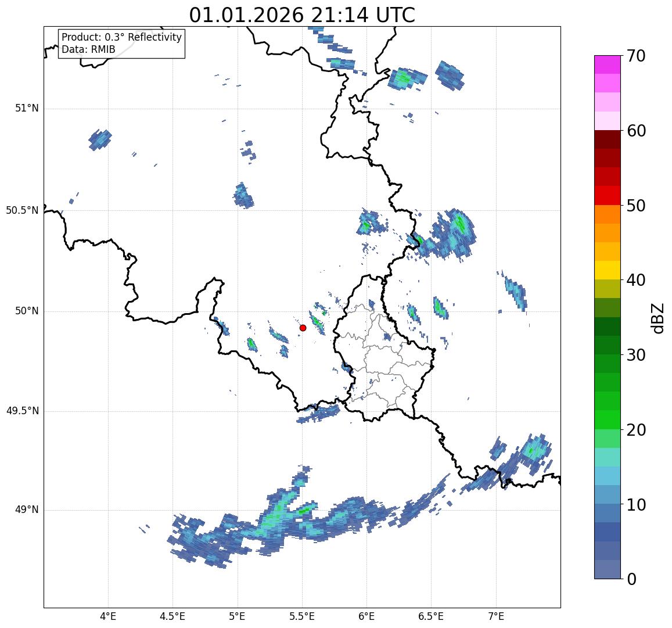Click the slate-blue bottom colorbar segment
The image size is (672, 628).
coord(608,570)
